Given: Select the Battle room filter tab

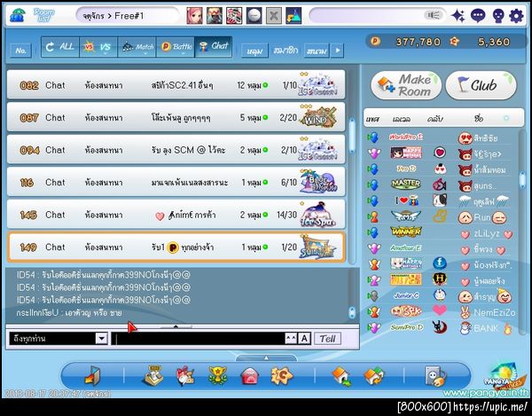Looking at the screenshot, I should pos(175,47).
